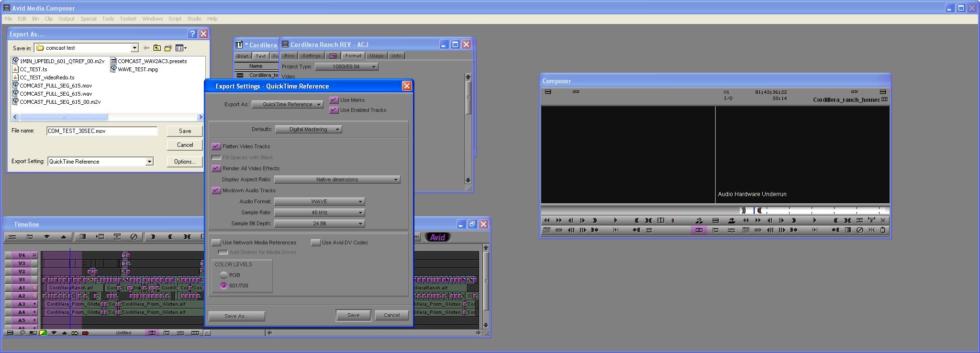Click the Trim Mode icon in the Timeline toolbar

click(x=30, y=237)
